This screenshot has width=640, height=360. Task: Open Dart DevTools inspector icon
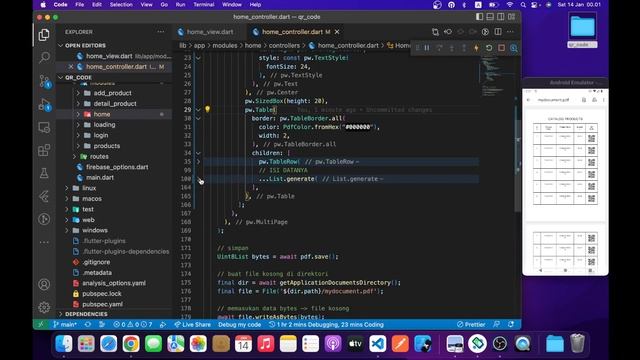(513, 48)
